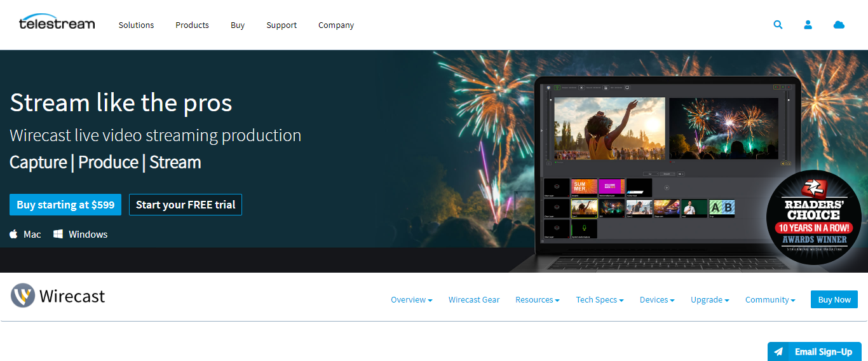Expand the Tech Specs dropdown
The width and height of the screenshot is (868, 361).
pos(600,300)
